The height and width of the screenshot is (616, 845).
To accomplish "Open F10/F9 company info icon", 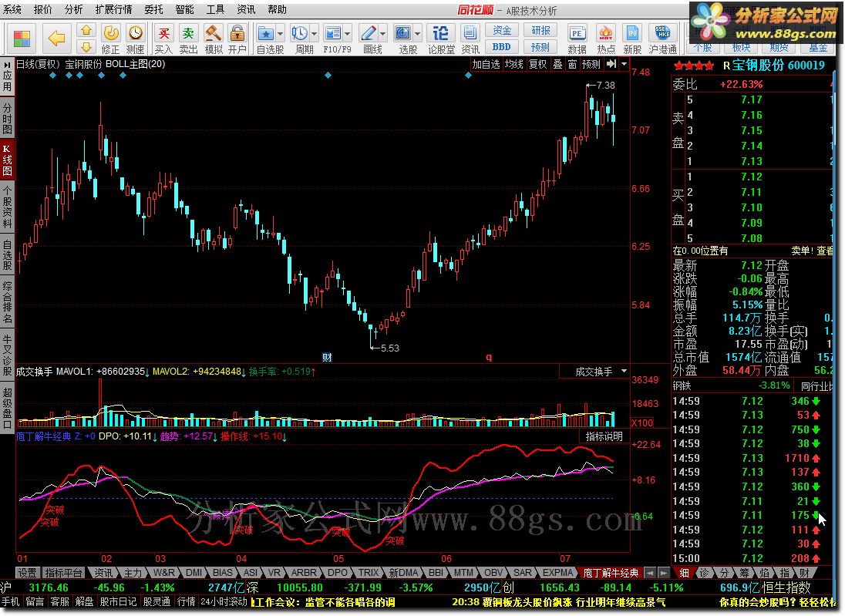I will tap(333, 34).
